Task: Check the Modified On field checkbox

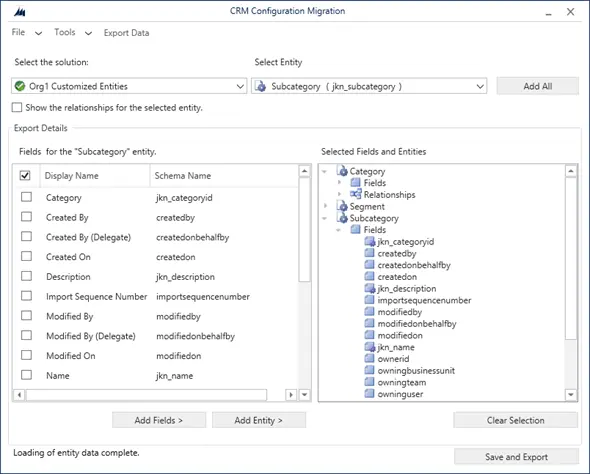Action: (26, 355)
